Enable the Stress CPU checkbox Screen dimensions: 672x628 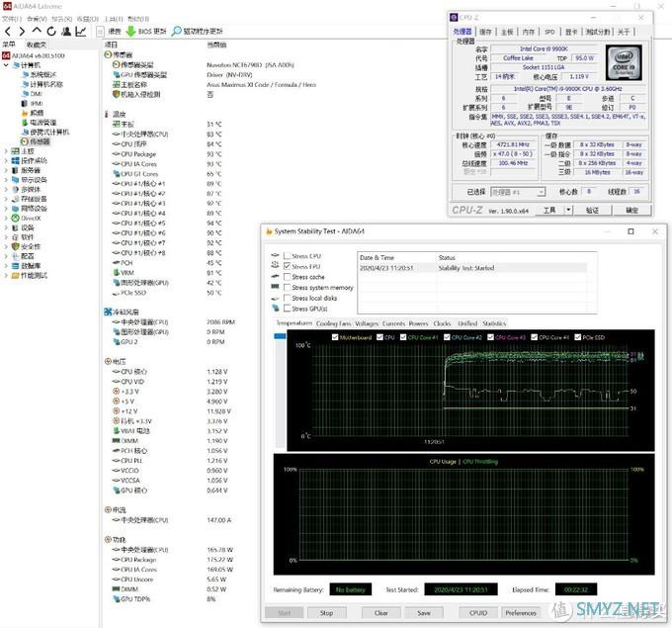click(x=288, y=256)
